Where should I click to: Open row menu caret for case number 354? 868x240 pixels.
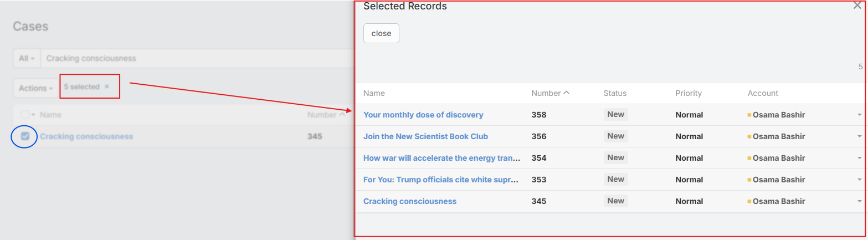(x=859, y=158)
